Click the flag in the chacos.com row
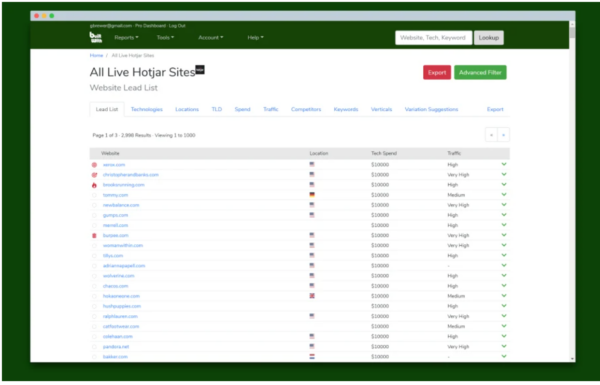 312,285
